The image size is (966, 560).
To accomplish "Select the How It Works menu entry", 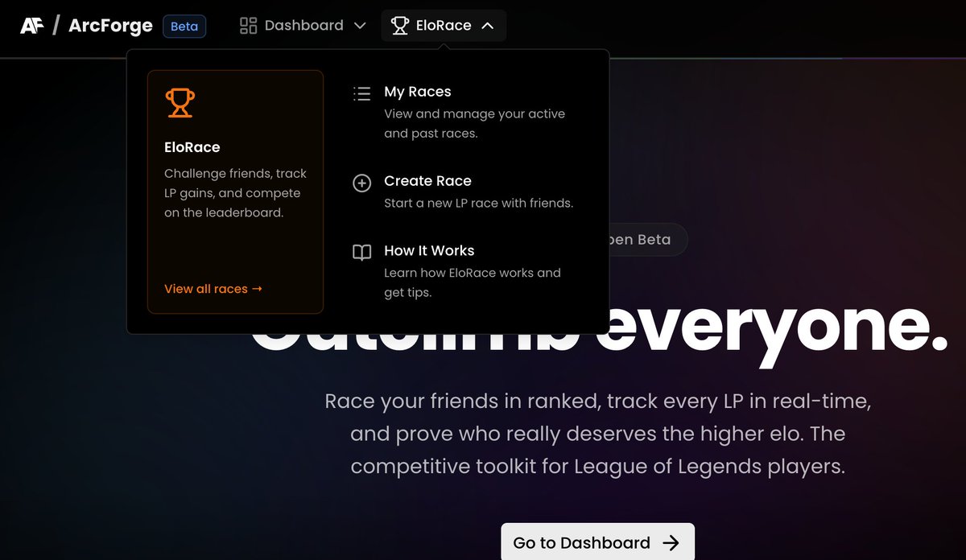I will click(473, 271).
